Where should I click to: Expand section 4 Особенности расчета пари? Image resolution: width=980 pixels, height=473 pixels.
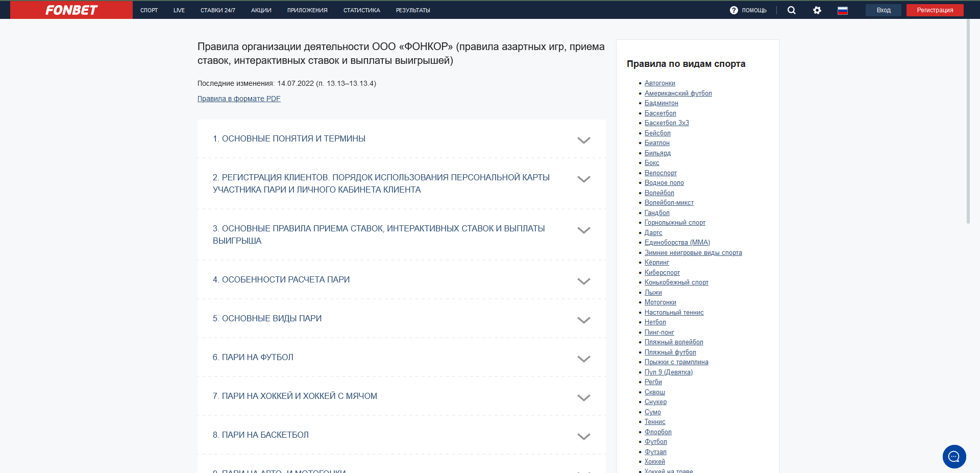point(401,280)
